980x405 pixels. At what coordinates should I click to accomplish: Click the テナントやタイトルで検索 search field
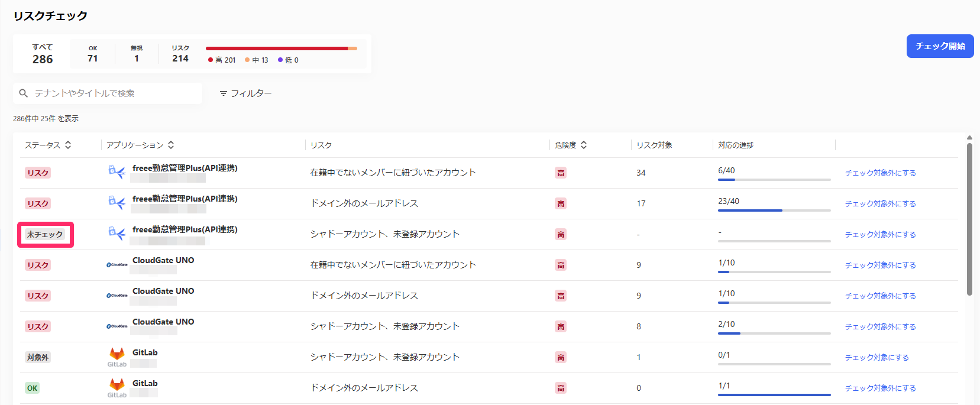tap(108, 93)
